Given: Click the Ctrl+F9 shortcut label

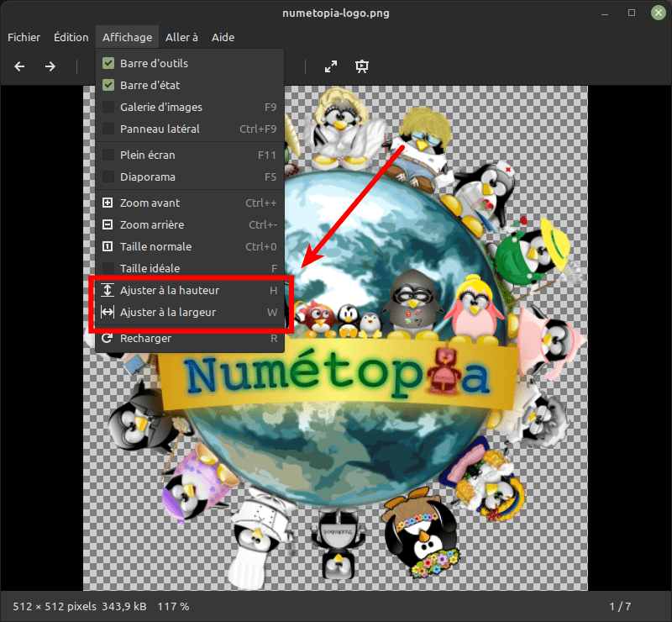Looking at the screenshot, I should coord(258,129).
